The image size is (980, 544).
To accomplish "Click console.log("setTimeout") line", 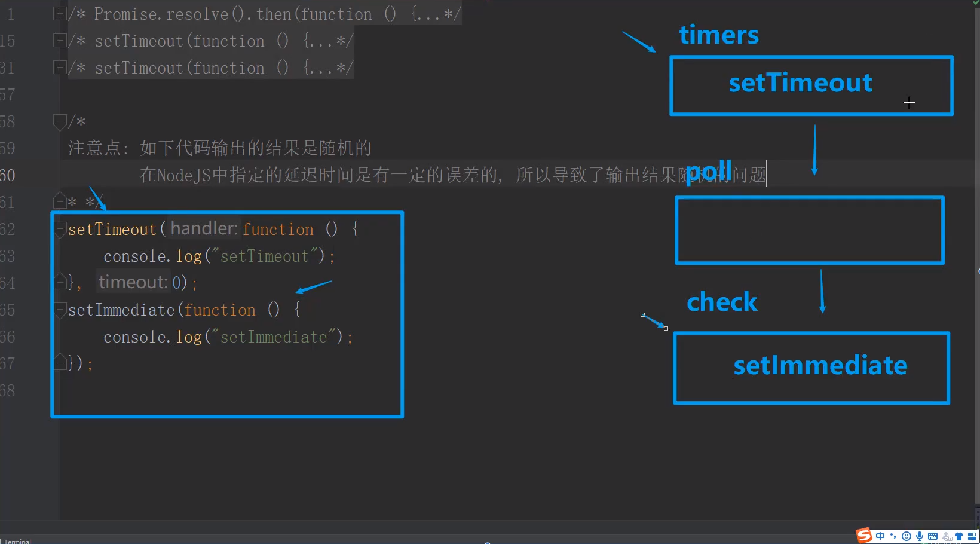I will click(x=219, y=256).
